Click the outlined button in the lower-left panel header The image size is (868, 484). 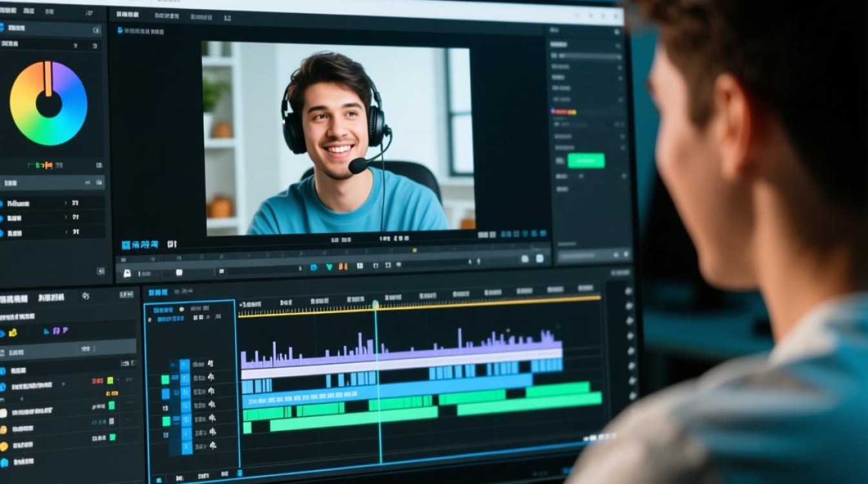tap(126, 294)
